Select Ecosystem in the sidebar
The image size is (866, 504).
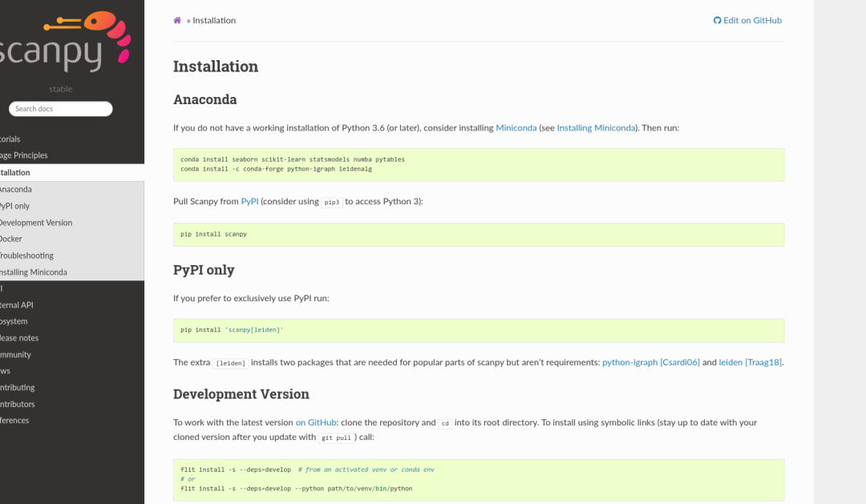click(x=72, y=321)
